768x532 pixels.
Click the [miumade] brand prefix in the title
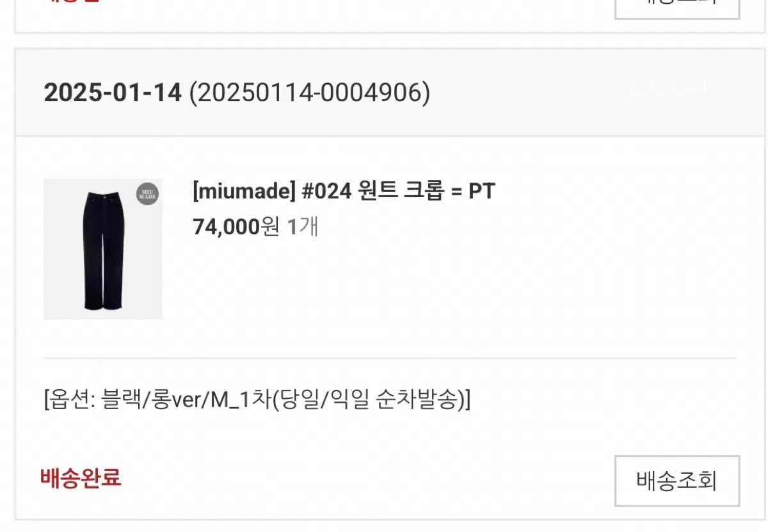244,191
